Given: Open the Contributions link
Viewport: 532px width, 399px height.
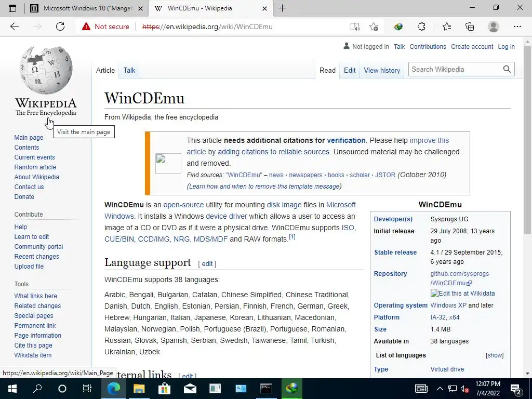Looking at the screenshot, I should pyautogui.click(x=428, y=46).
